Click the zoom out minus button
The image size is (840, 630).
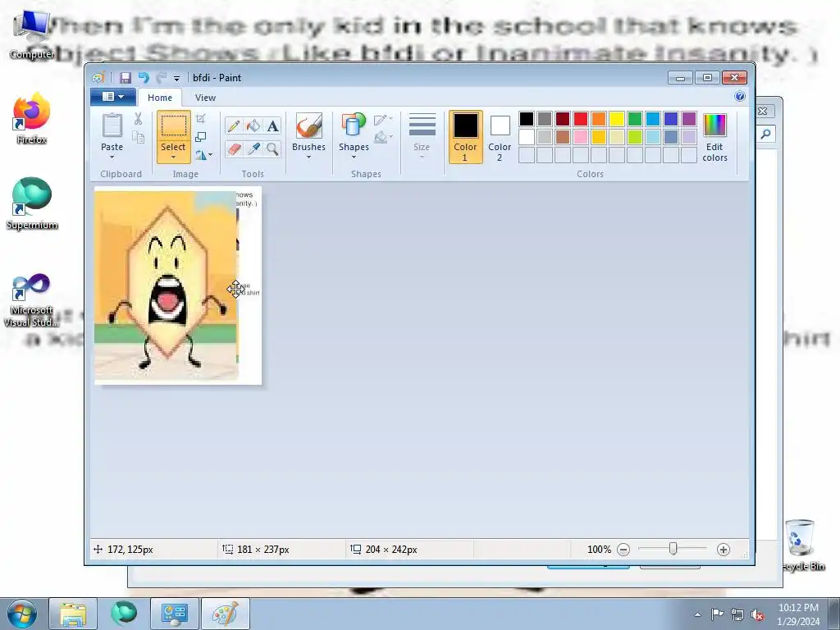coord(623,550)
